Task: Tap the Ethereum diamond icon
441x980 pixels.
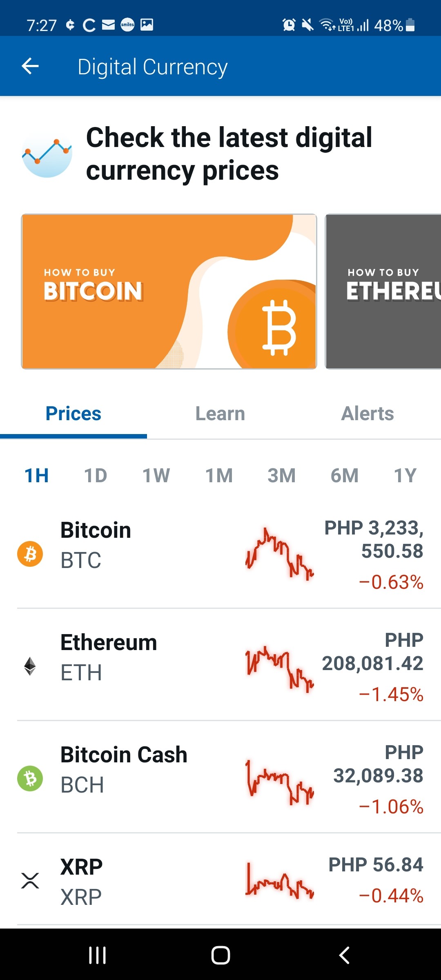Action: tap(30, 666)
